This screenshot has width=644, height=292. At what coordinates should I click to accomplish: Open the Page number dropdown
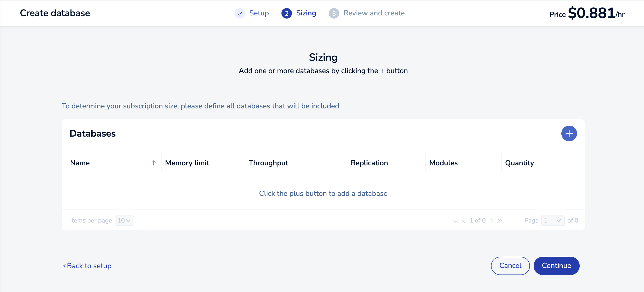(552, 221)
